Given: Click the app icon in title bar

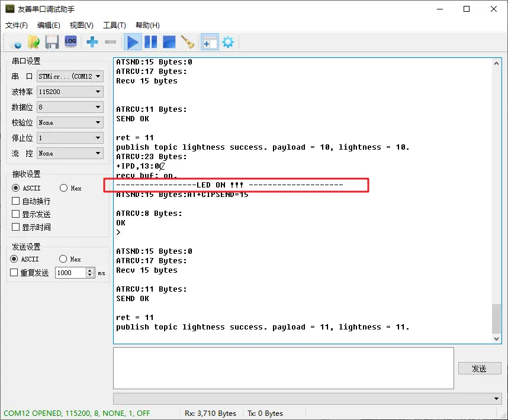Looking at the screenshot, I should 10,9.
